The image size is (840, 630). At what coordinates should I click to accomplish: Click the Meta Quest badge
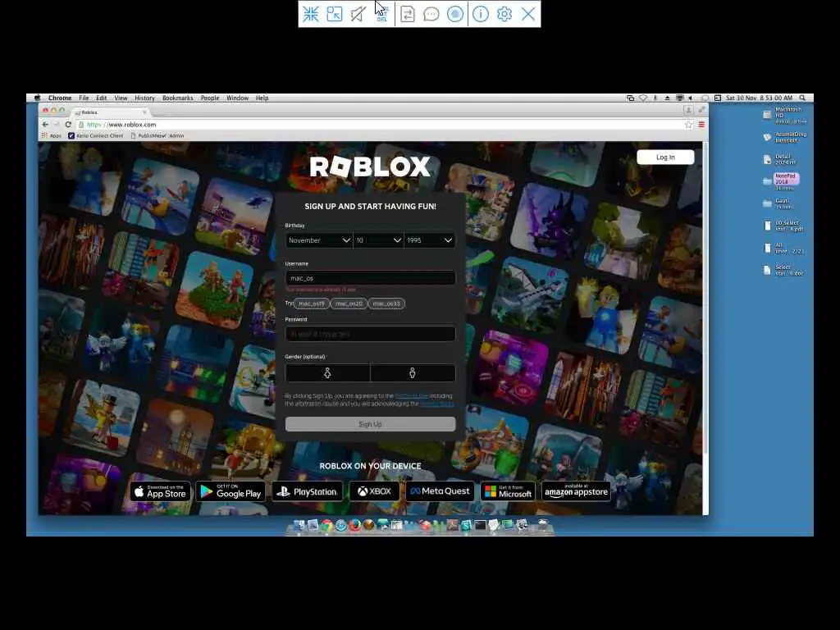pyautogui.click(x=440, y=491)
